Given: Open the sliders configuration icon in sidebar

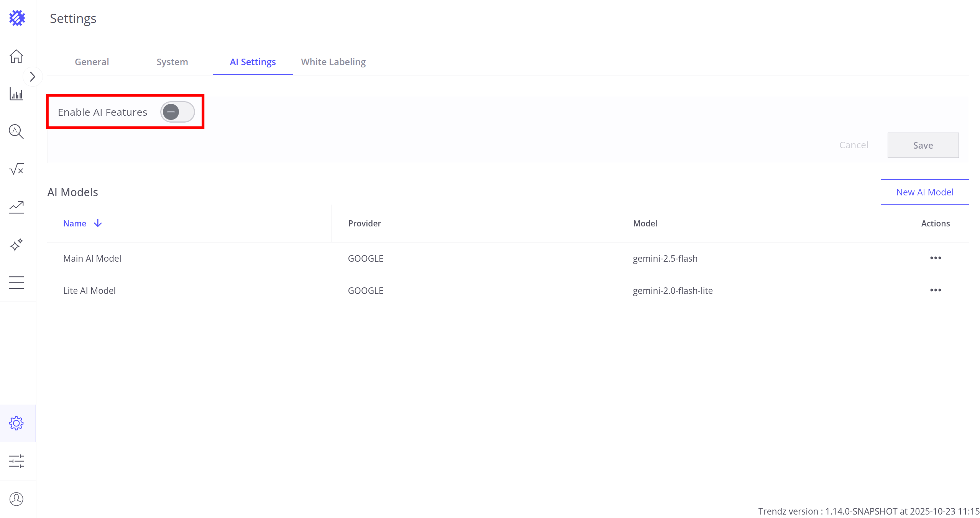Looking at the screenshot, I should tap(16, 461).
